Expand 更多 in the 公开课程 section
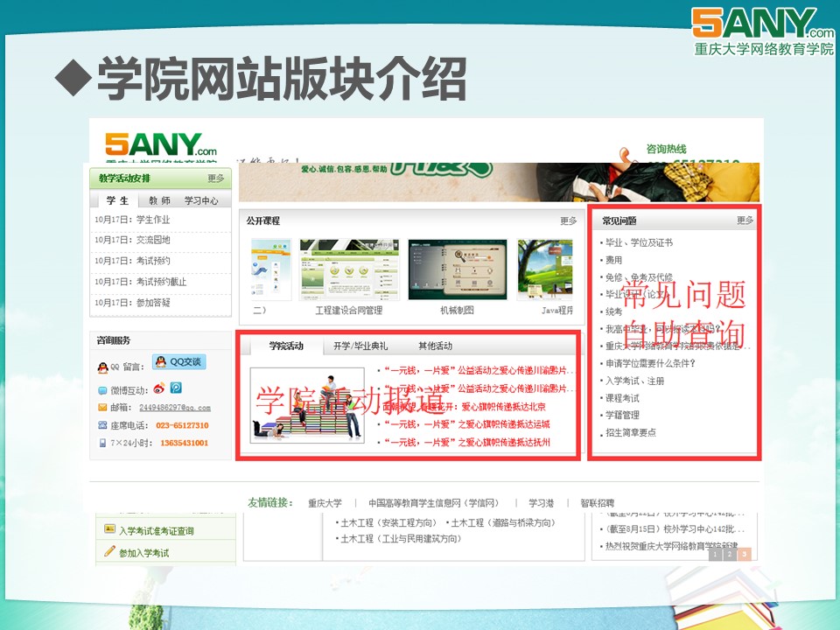 coord(569,220)
